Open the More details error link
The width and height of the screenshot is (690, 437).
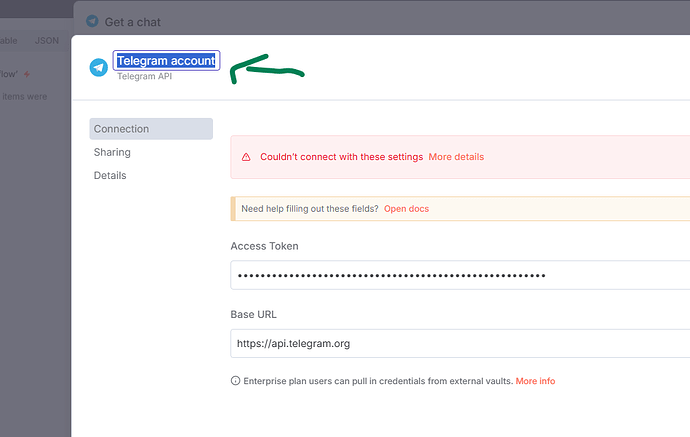(x=456, y=157)
